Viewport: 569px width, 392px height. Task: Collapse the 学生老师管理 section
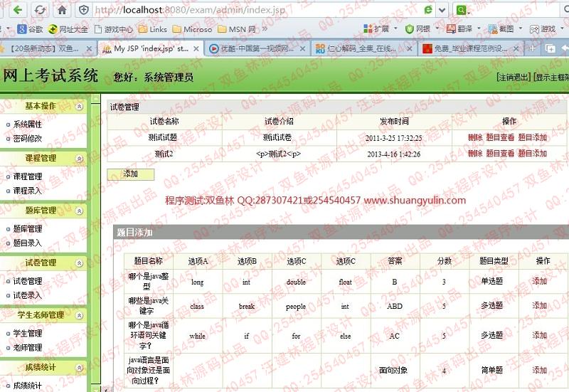pos(79,315)
